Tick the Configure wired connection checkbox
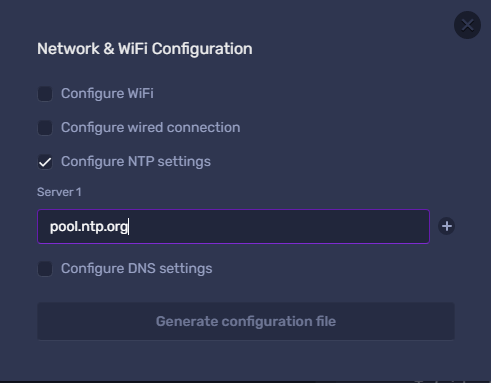This screenshot has height=383, width=491. pos(45,128)
